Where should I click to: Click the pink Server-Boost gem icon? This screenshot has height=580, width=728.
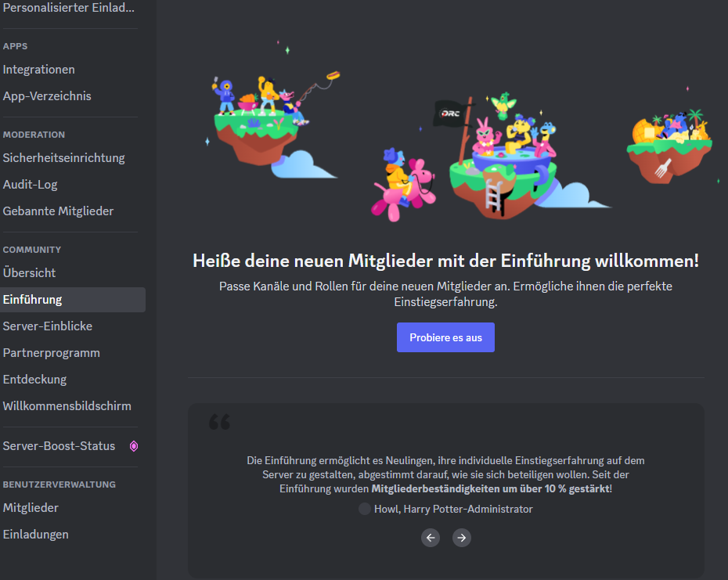tap(134, 446)
